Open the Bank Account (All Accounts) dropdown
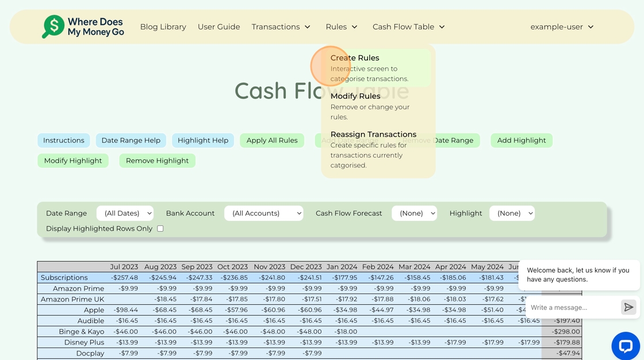The height and width of the screenshot is (360, 644). (264, 213)
